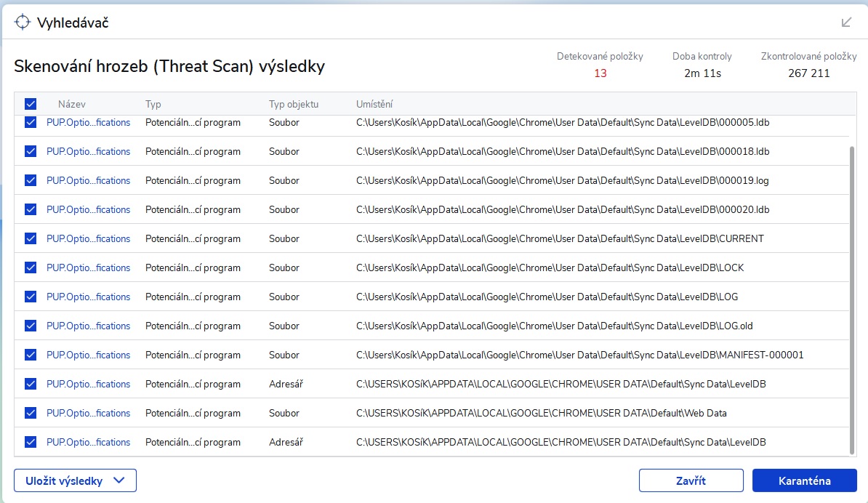Sort by the Typ objektu column header
Image resolution: width=868 pixels, height=503 pixels.
click(x=294, y=104)
